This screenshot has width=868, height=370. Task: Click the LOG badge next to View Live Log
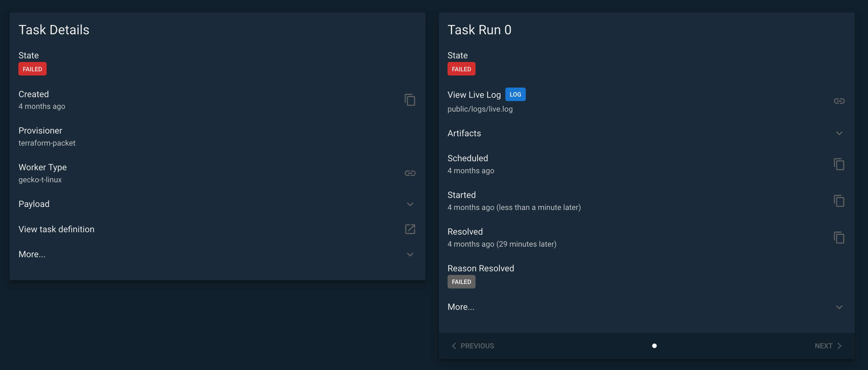click(515, 94)
